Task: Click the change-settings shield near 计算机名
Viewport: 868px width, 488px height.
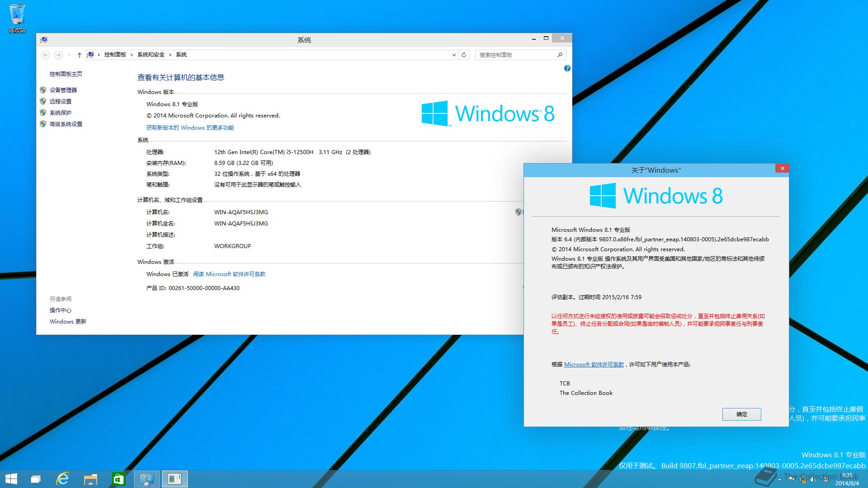Action: click(519, 212)
